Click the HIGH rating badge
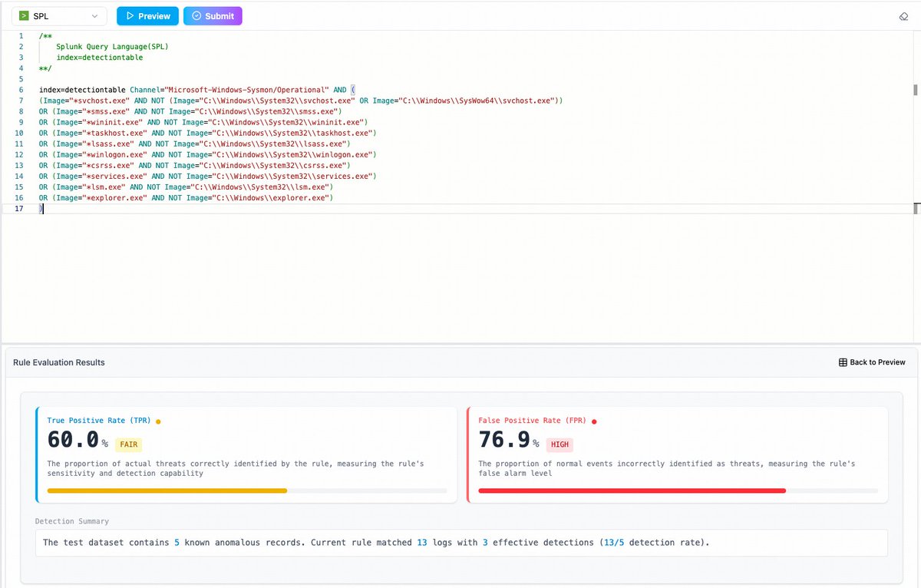Viewport: 921px width, 588px height. click(560, 444)
